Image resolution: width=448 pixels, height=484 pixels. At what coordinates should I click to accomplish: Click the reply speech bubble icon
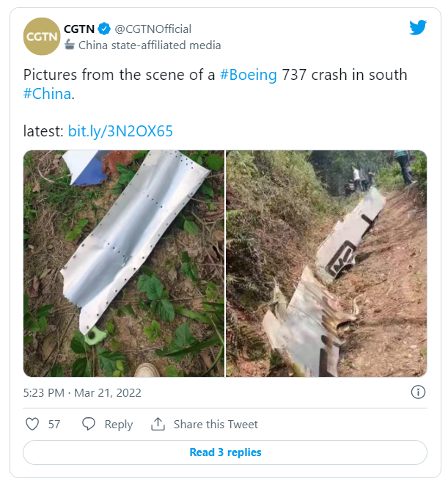coord(89,424)
